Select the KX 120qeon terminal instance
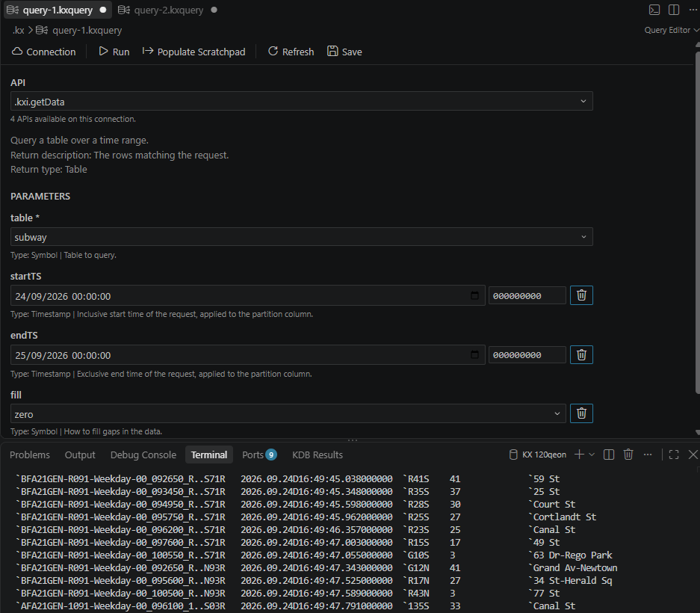Screen dimensions: 700x613 tap(538, 455)
